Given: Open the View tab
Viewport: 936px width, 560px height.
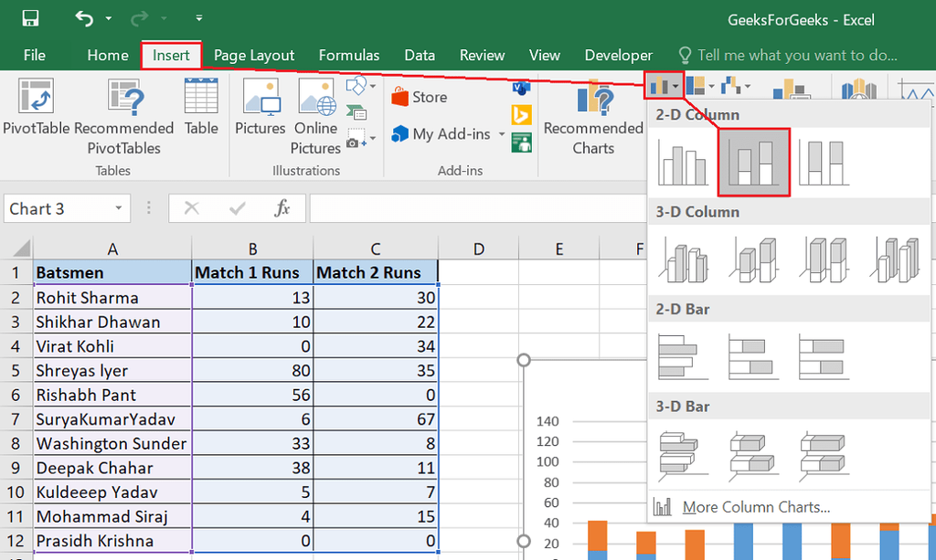Looking at the screenshot, I should [544, 56].
